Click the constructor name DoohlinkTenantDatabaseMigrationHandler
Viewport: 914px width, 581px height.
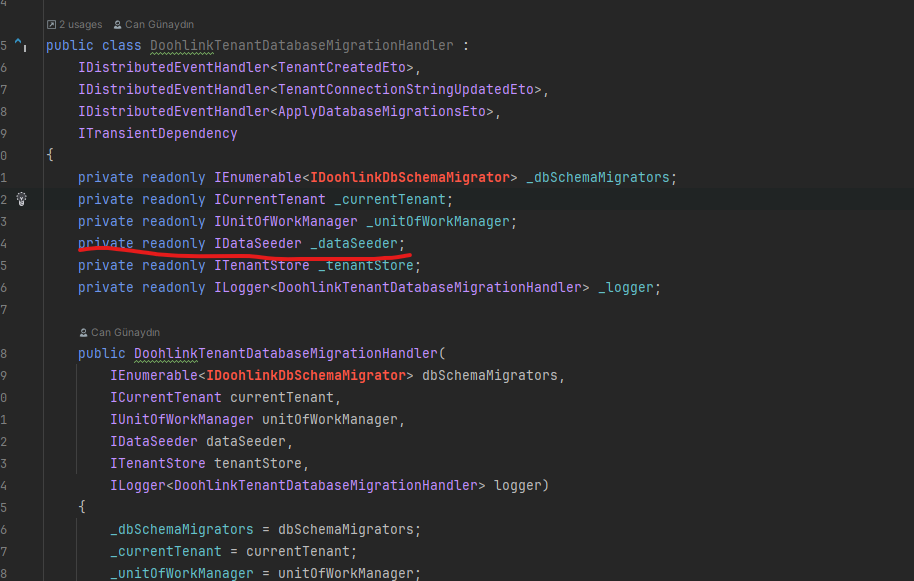[x=286, y=354]
